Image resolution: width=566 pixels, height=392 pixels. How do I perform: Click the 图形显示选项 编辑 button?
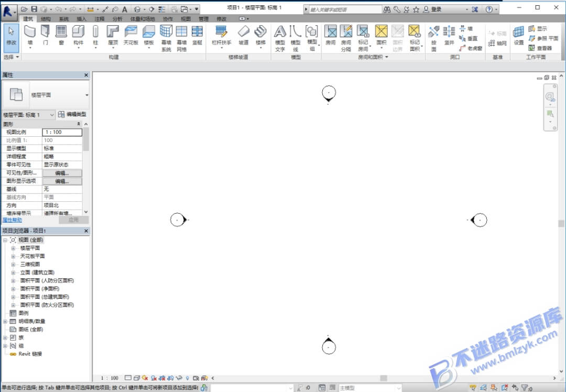(62, 181)
